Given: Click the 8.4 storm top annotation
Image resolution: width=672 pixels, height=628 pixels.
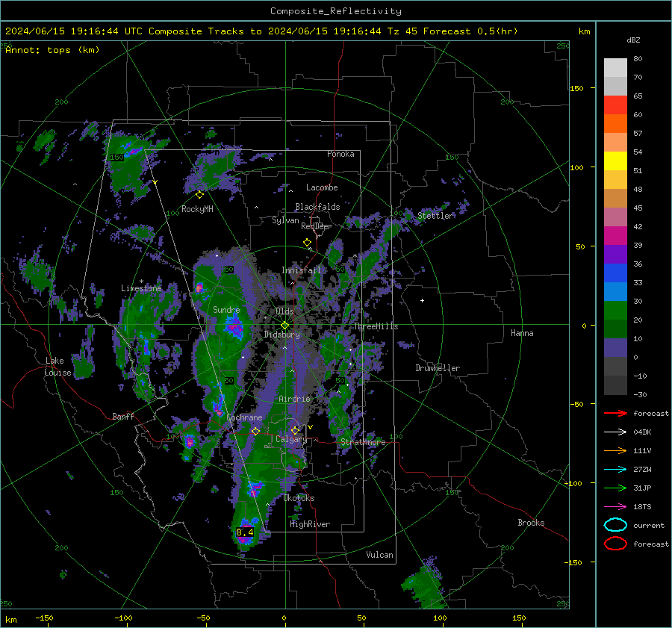Looking at the screenshot, I should (245, 532).
